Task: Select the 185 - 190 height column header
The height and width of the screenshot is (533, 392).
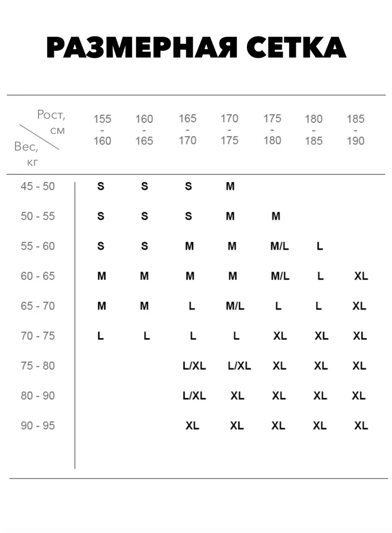Action: tap(356, 130)
